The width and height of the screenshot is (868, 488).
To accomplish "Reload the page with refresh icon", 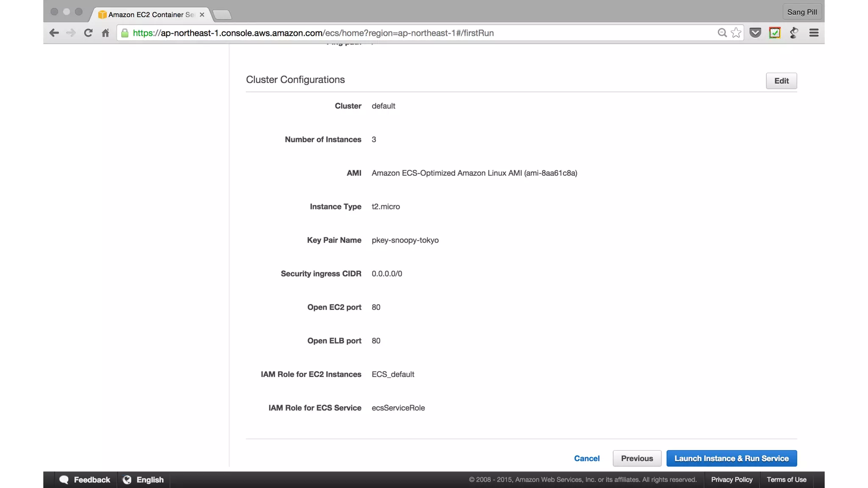I will pos(88,33).
